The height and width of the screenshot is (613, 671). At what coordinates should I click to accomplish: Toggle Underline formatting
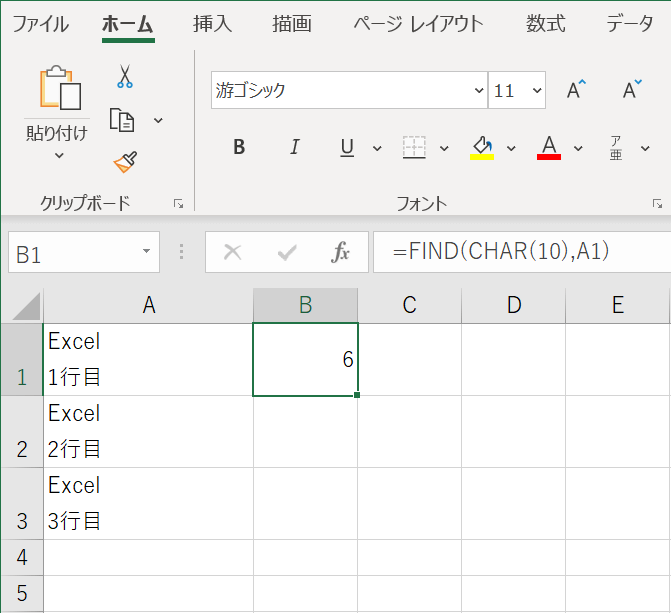(x=347, y=148)
